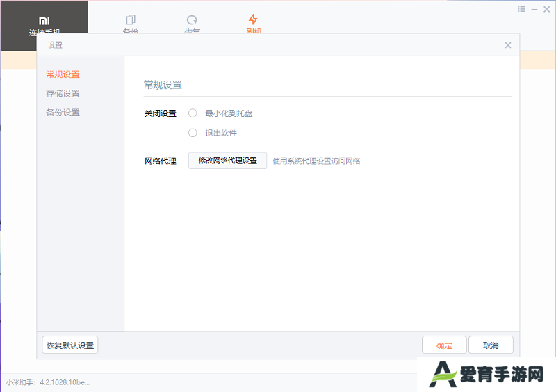The image size is (556, 392).
Task: Open the Restore (恢复) icon in top toolbar
Action: (192, 20)
